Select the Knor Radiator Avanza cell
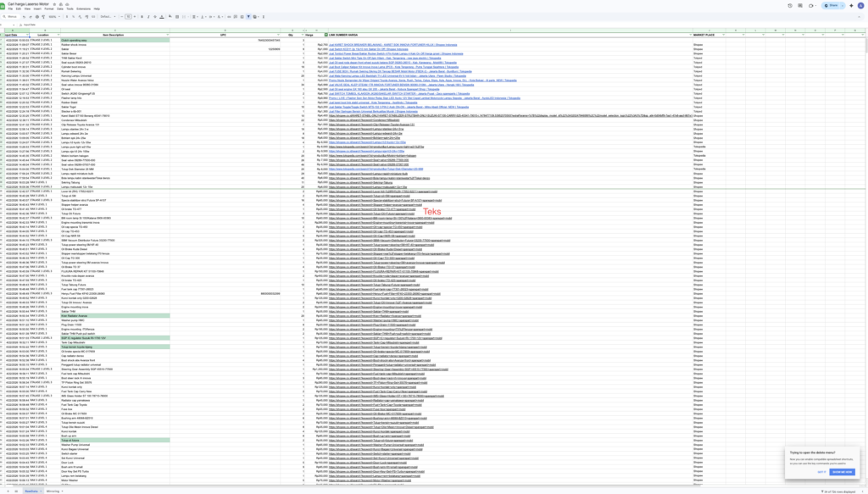This screenshot has height=494, width=868. point(115,316)
